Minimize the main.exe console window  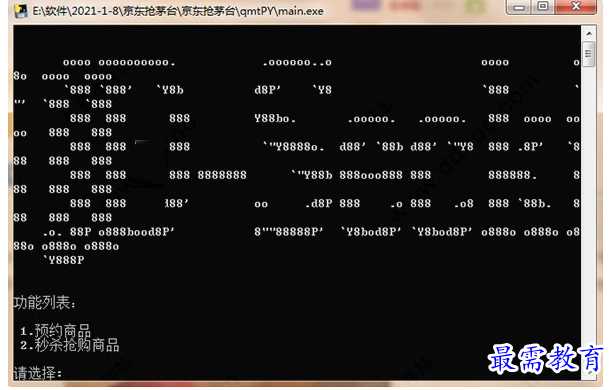[519, 7]
